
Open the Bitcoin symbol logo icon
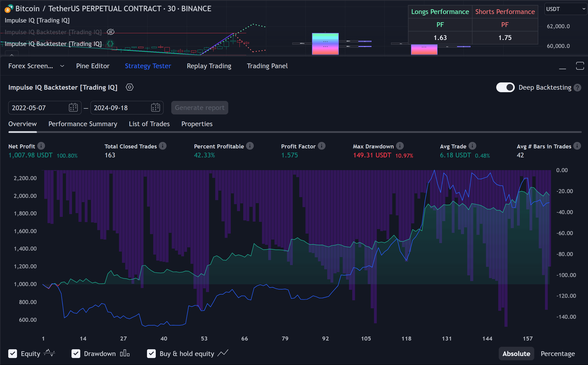[9, 9]
